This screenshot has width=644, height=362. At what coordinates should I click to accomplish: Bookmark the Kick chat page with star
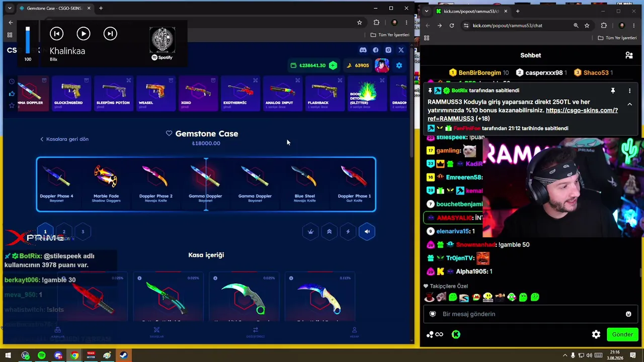[x=587, y=26]
